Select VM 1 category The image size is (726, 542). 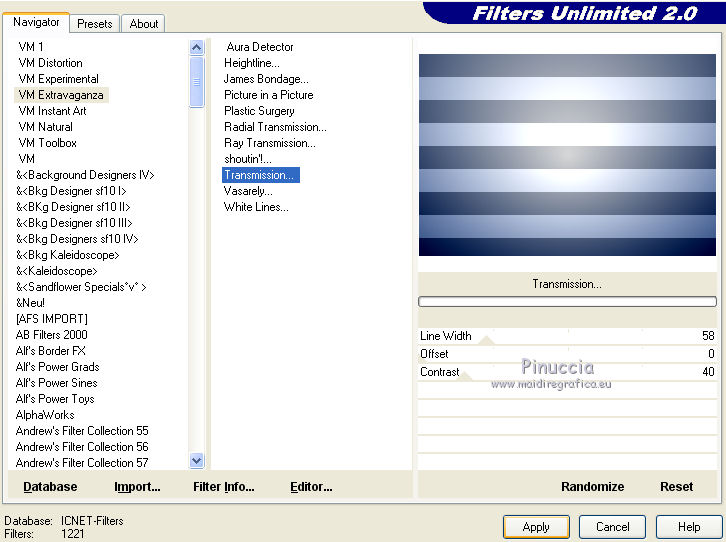[31, 47]
